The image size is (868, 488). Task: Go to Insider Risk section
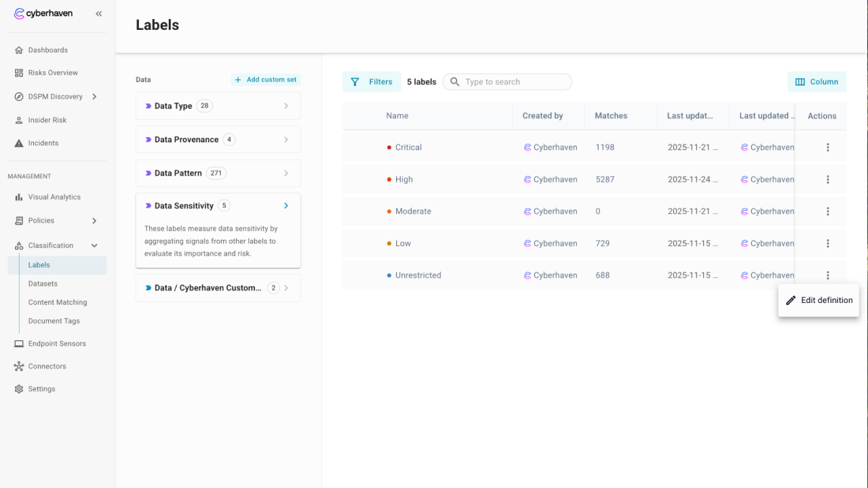click(x=47, y=120)
